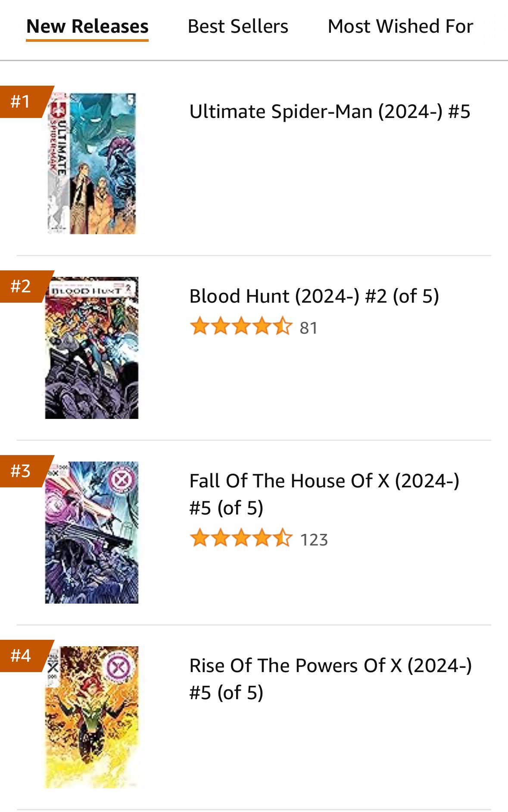This screenshot has width=508, height=812.
Task: Click the star rating for Fall Of The House Of X
Action: tap(241, 538)
